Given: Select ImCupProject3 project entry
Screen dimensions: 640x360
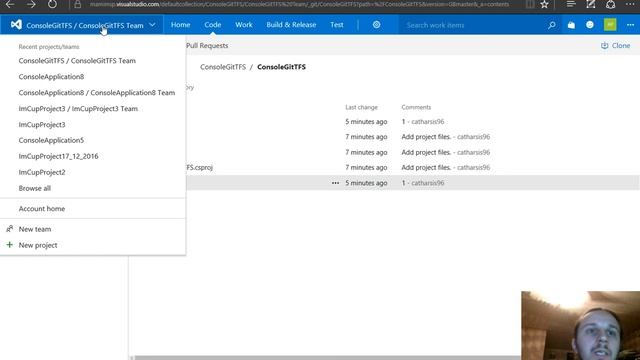Looking at the screenshot, I should [x=42, y=124].
